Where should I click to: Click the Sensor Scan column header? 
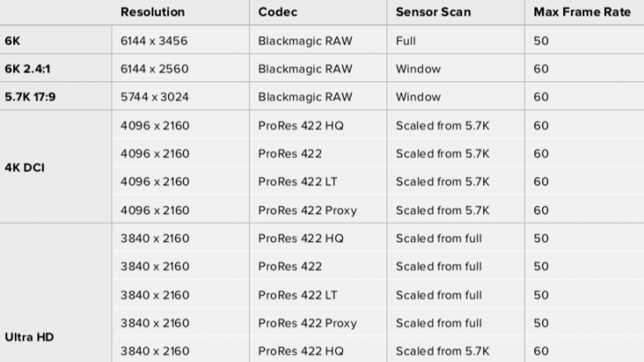[435, 12]
